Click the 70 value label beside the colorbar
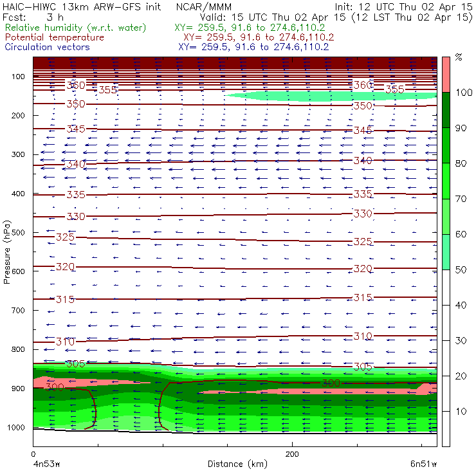Screen dimensions: 476x476 (x=461, y=199)
